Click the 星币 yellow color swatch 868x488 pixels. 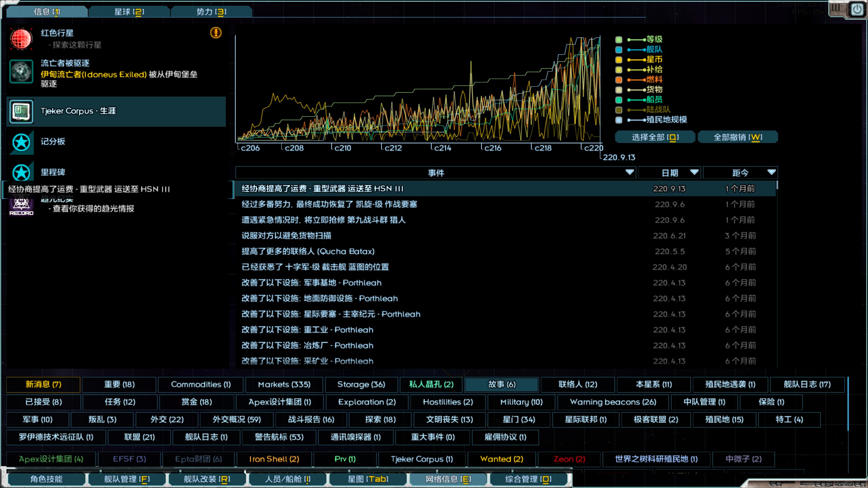[619, 60]
